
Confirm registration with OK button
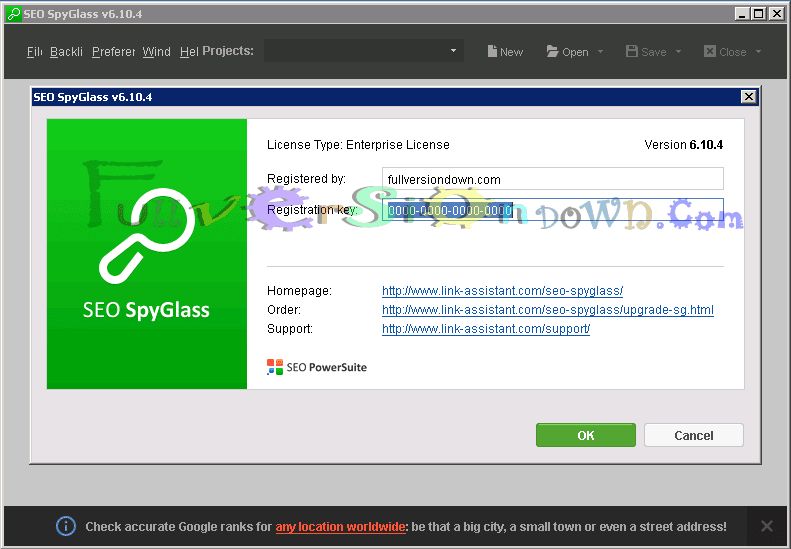tap(586, 435)
